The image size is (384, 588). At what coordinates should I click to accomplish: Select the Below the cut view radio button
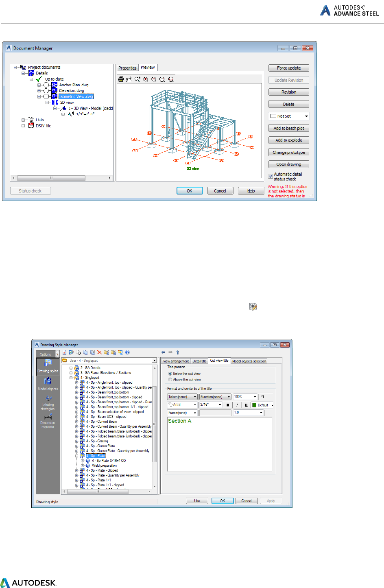(170, 374)
